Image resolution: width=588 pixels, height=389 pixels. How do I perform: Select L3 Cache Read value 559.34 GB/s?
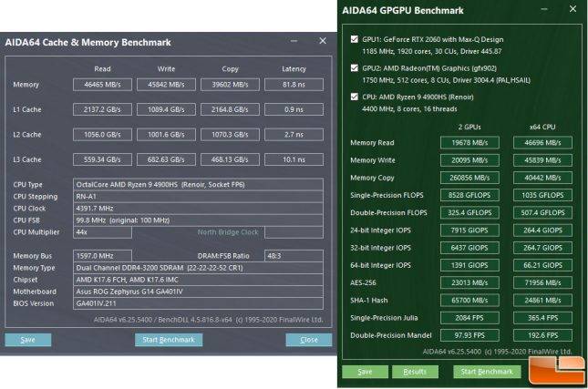coord(102,159)
